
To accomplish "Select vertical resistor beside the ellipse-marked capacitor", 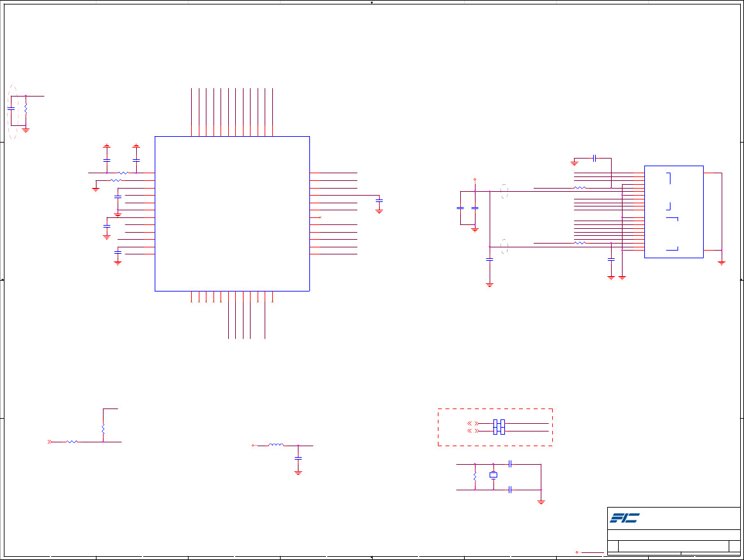I will (26, 109).
